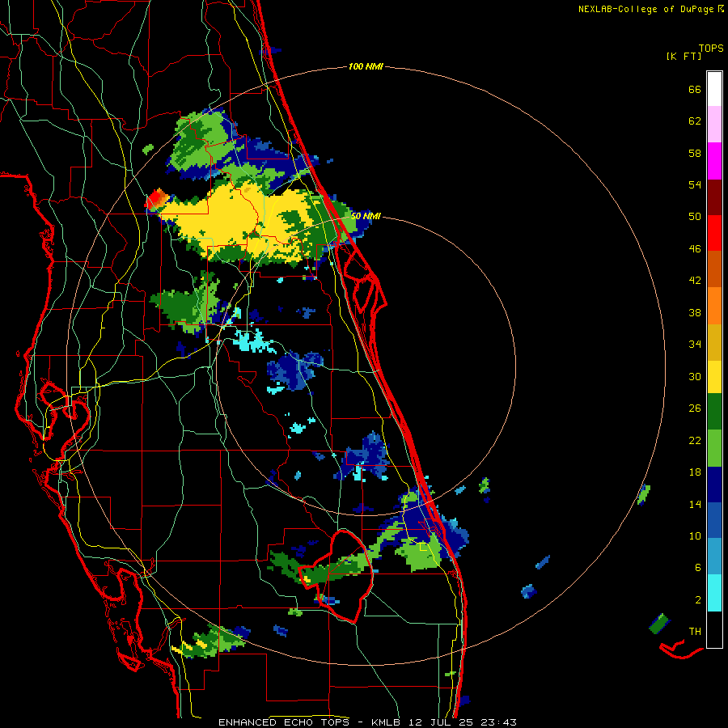Image resolution: width=728 pixels, height=728 pixels.
Task: Click the legend value 46
Action: 695,249
